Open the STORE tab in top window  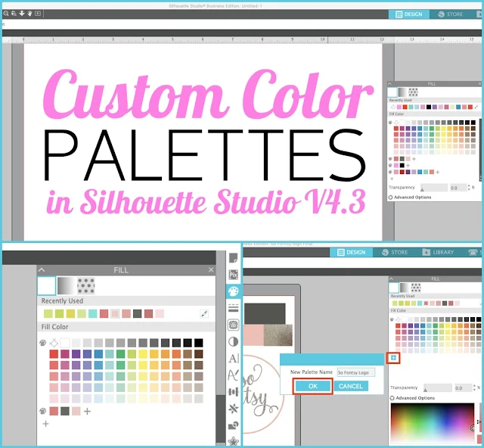451,14
